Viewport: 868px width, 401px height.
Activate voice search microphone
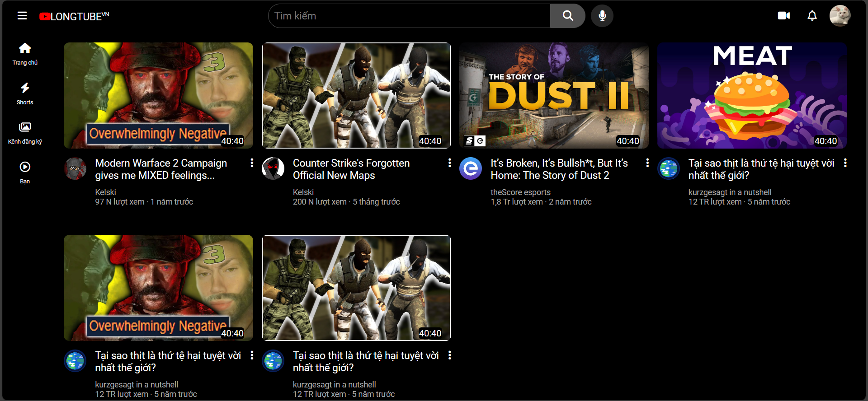tap(602, 16)
